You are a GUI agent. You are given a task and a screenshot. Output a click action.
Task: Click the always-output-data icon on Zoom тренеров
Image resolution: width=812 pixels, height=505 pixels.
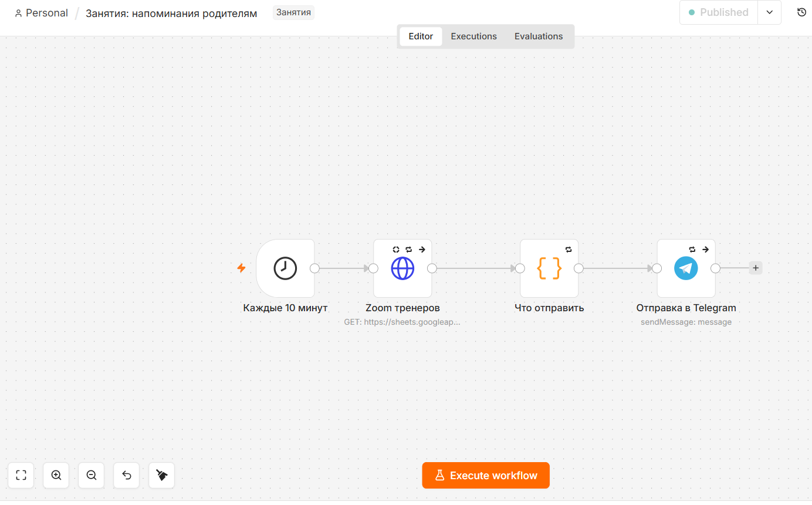pyautogui.click(x=396, y=250)
